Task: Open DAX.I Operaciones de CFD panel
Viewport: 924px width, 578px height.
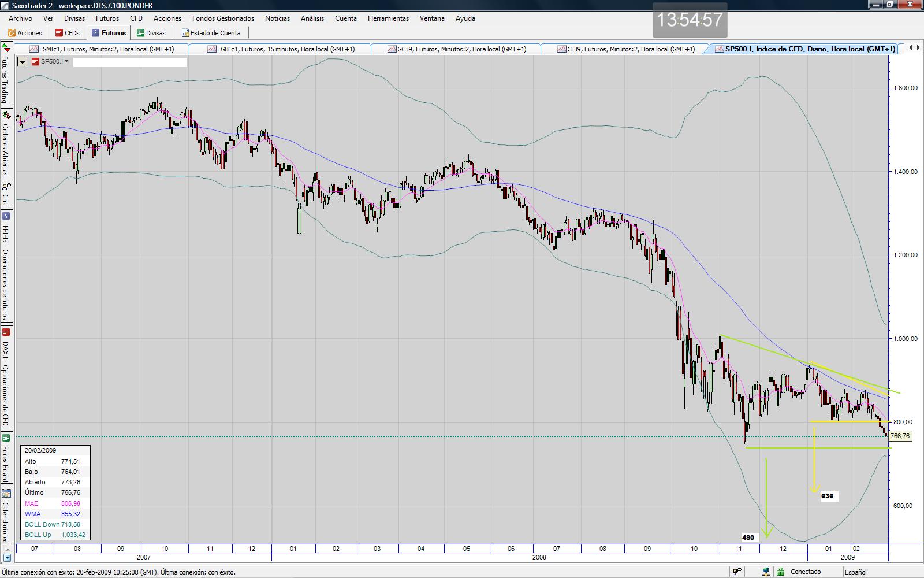Action: click(x=6, y=378)
